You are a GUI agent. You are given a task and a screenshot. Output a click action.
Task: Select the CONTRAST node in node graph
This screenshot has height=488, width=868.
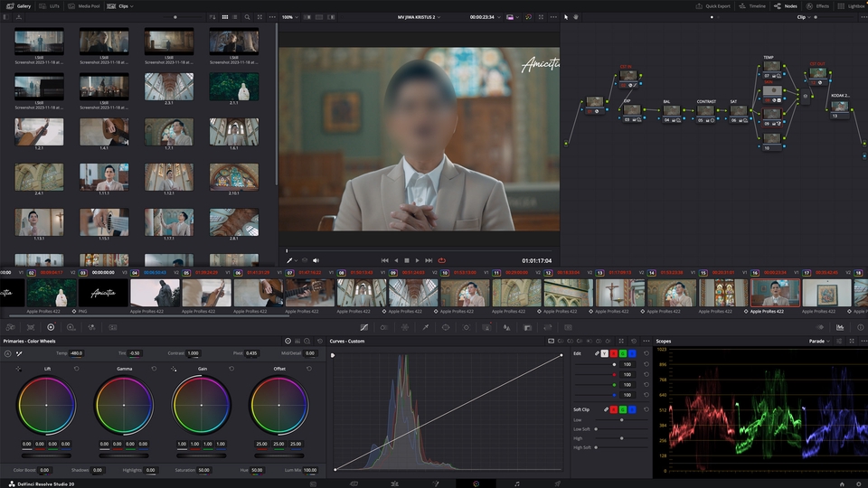point(705,112)
